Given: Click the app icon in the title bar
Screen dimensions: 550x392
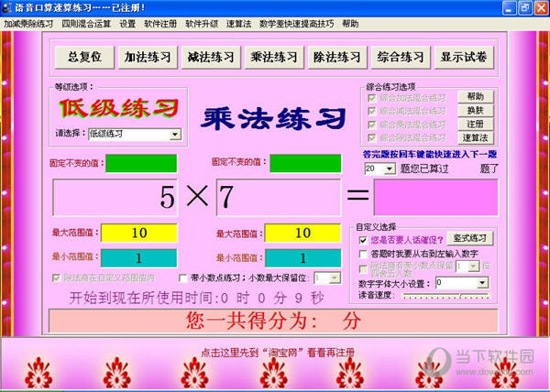Looking at the screenshot, I should click(x=6, y=7).
